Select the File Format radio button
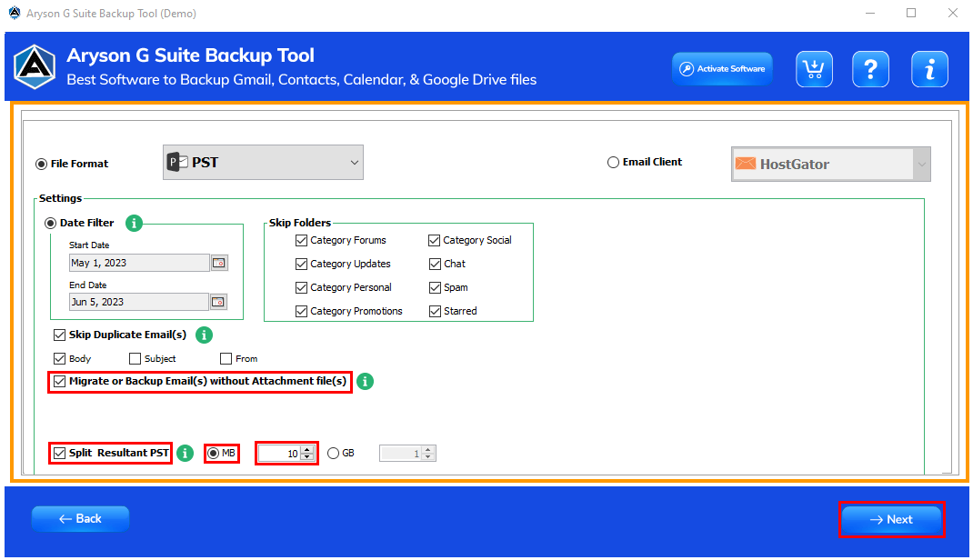This screenshot has width=973, height=560. coord(42,164)
